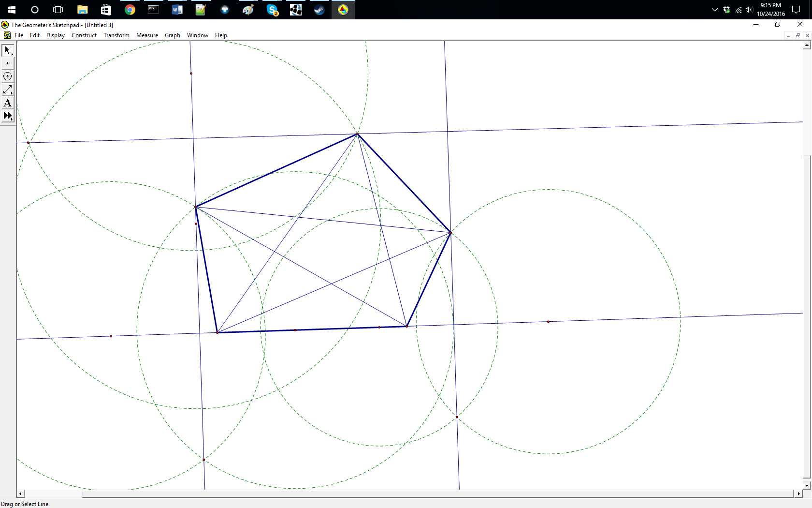Open Skype from the taskbar
Viewport: 812px width, 508px height.
272,10
